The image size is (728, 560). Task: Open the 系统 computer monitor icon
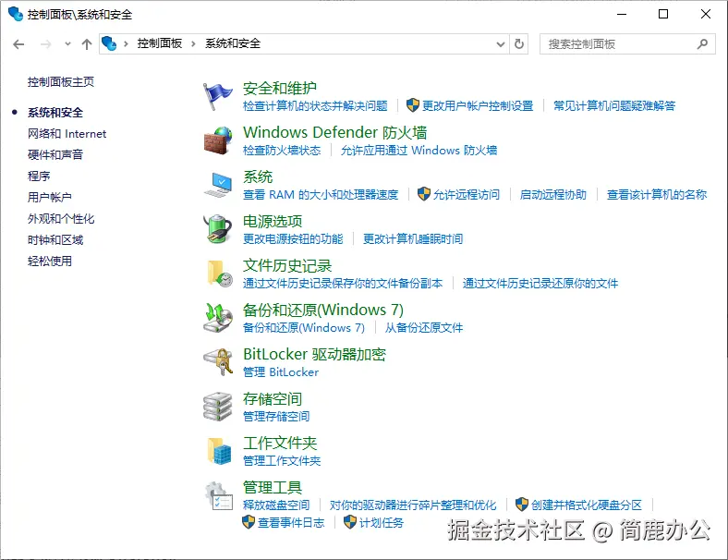[217, 185]
